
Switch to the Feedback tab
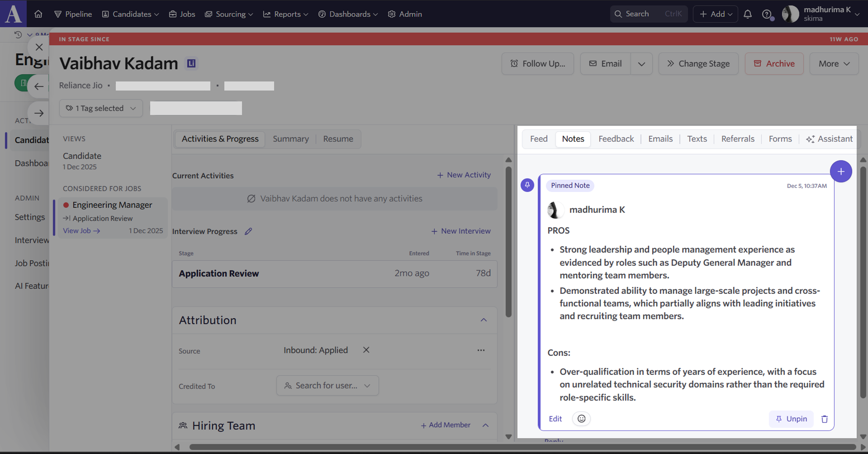(616, 139)
